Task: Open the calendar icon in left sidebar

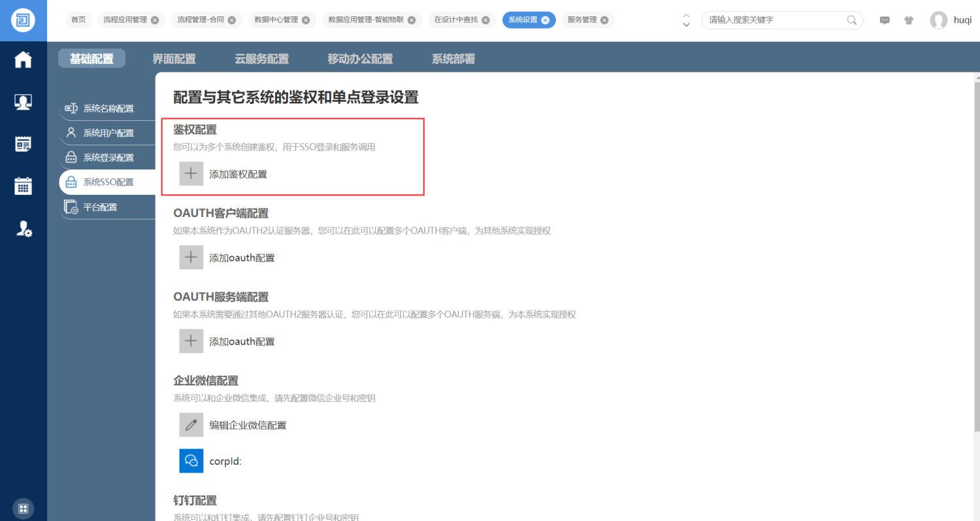Action: click(24, 186)
